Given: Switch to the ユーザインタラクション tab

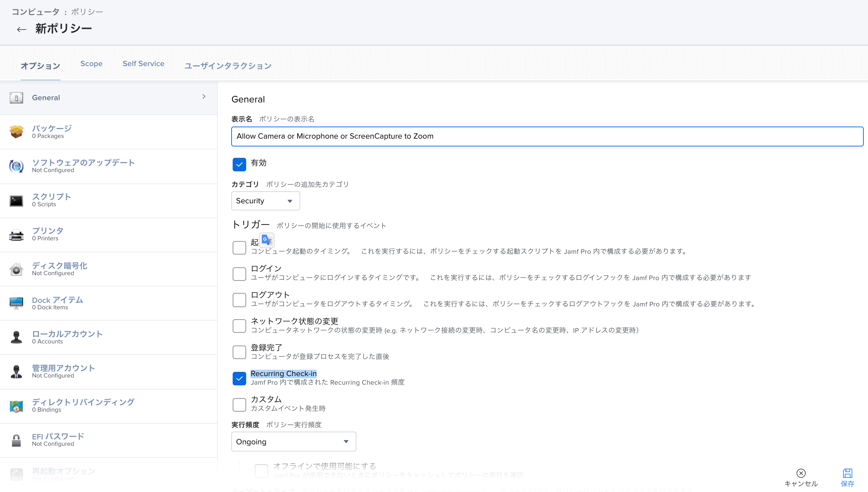Looking at the screenshot, I should point(228,66).
